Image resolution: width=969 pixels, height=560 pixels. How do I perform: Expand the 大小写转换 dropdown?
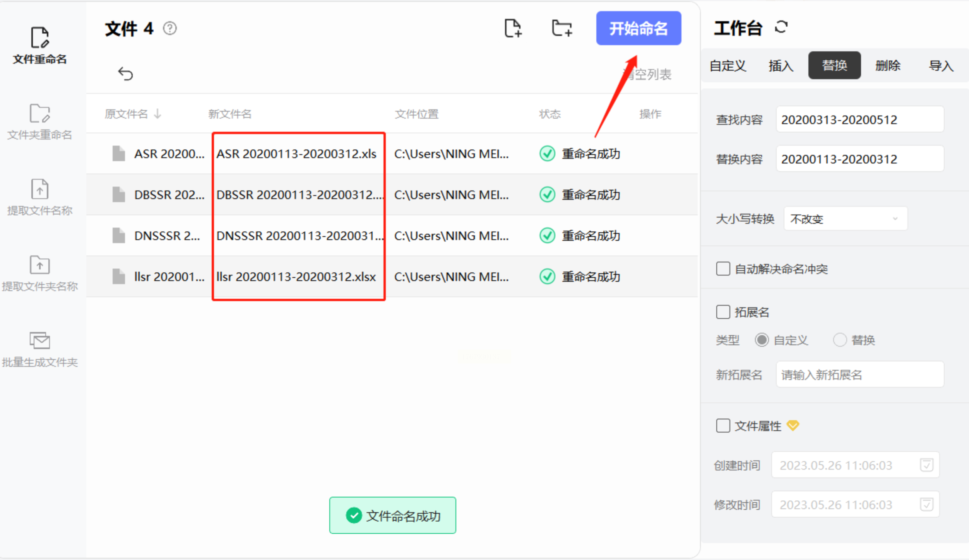(x=845, y=219)
